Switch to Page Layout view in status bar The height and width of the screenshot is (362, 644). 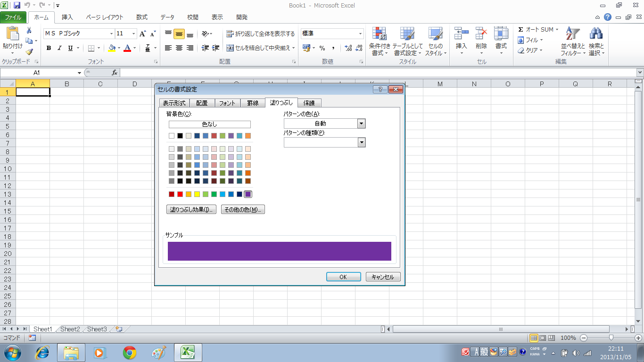542,338
